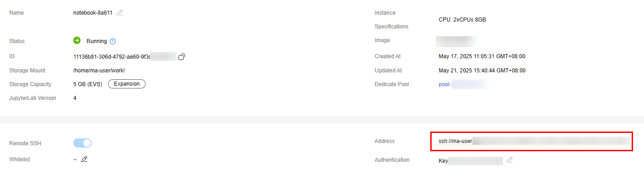
Task: Open the auto-stop clock icon beside Running
Action: (113, 41)
